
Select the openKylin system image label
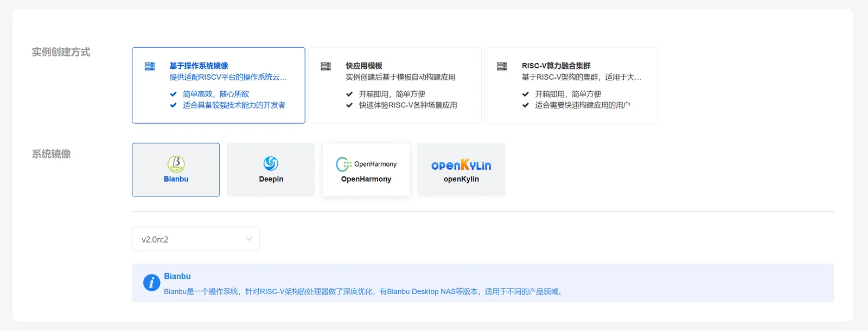(461, 179)
